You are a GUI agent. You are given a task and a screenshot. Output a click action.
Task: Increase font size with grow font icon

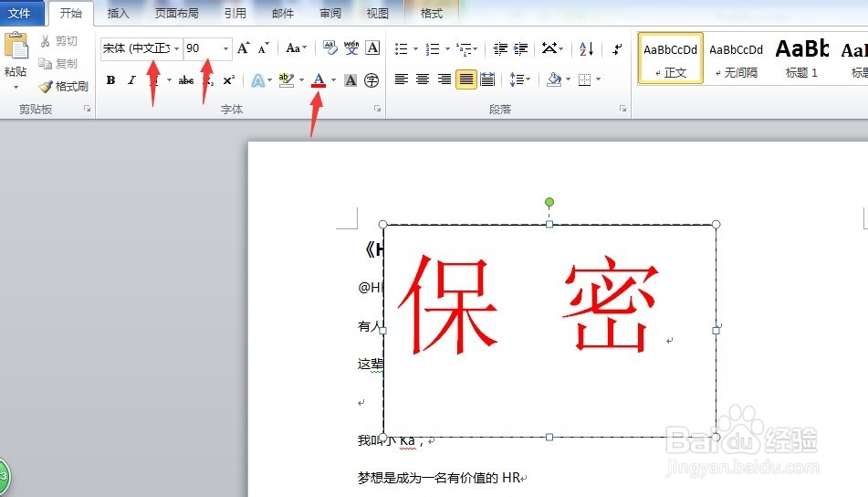pos(243,48)
